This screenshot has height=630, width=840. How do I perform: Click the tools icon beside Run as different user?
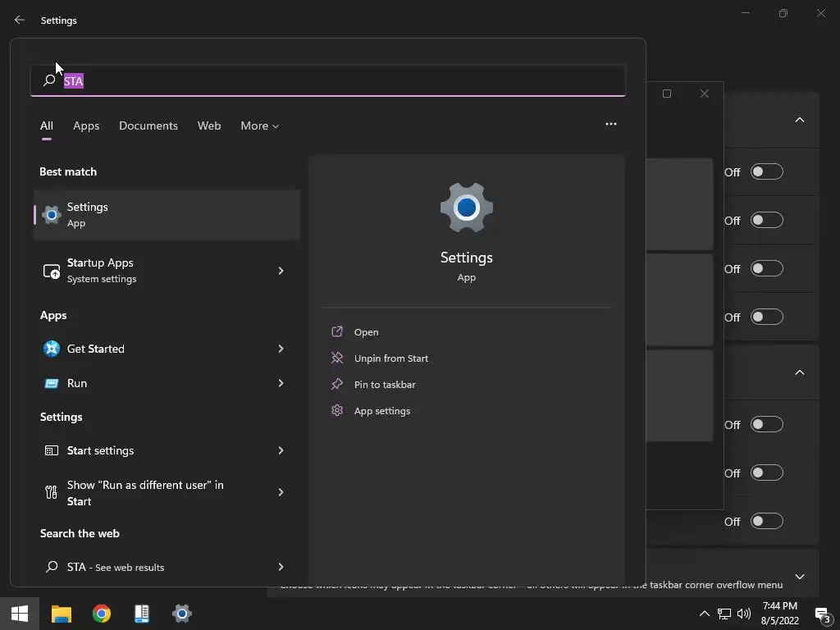pos(52,492)
